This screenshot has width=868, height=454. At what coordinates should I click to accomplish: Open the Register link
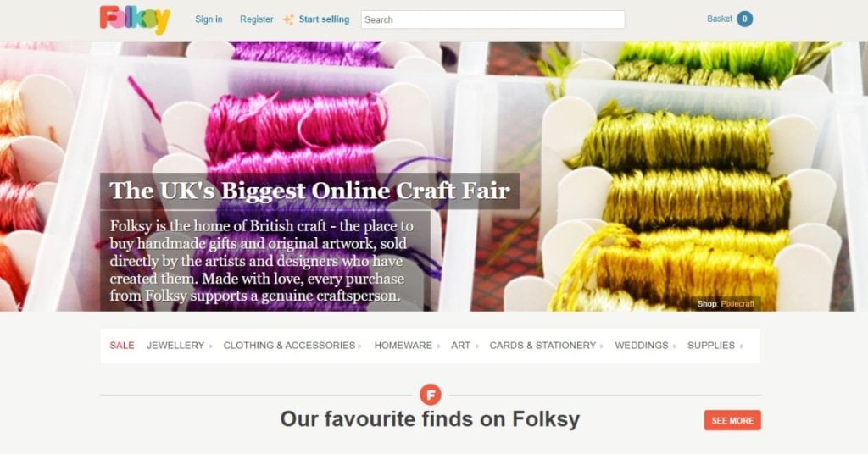coord(256,19)
